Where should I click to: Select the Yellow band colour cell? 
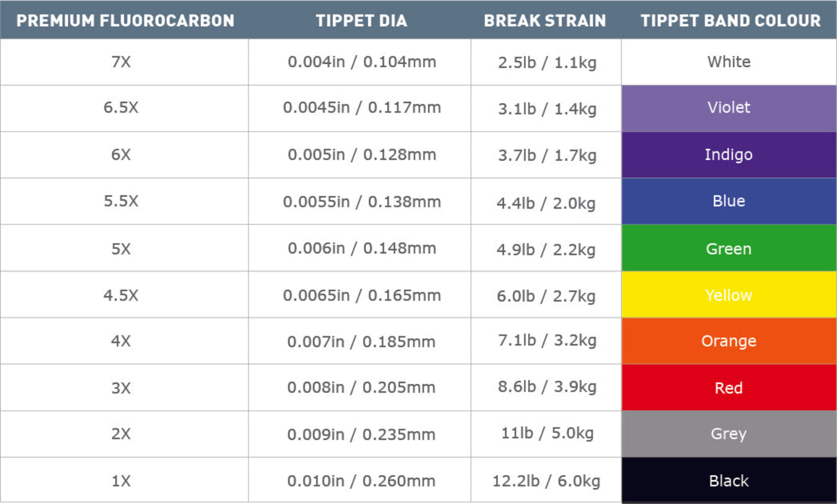pyautogui.click(x=729, y=295)
